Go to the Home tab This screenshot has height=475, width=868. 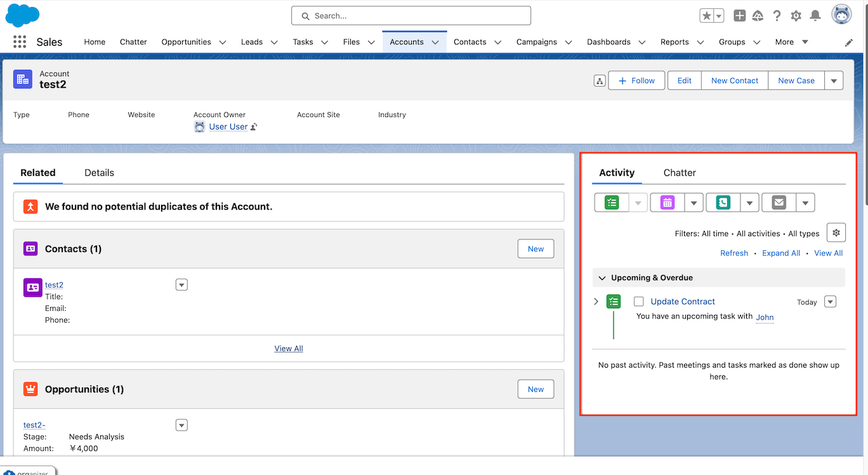(95, 42)
